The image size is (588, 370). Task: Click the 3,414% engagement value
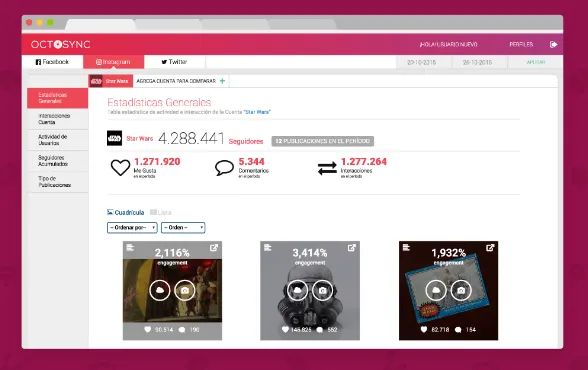[310, 253]
